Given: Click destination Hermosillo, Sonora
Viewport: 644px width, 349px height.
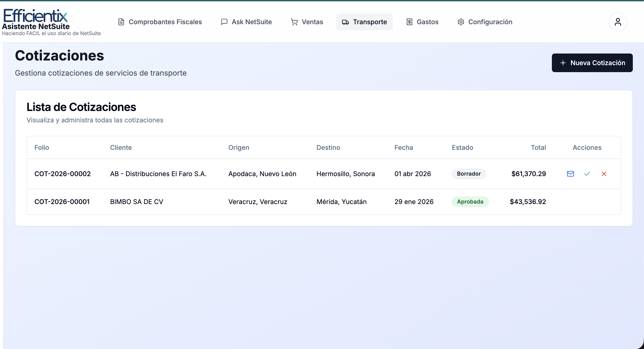Looking at the screenshot, I should click(345, 174).
